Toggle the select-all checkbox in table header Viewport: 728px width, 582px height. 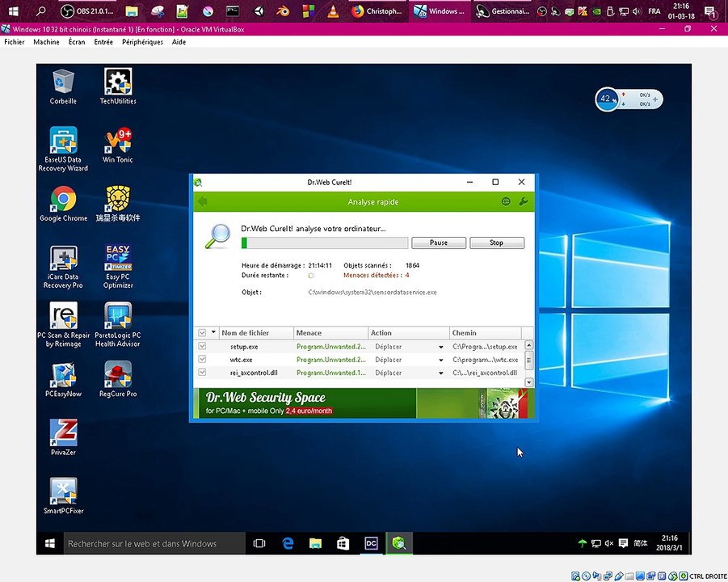(202, 332)
